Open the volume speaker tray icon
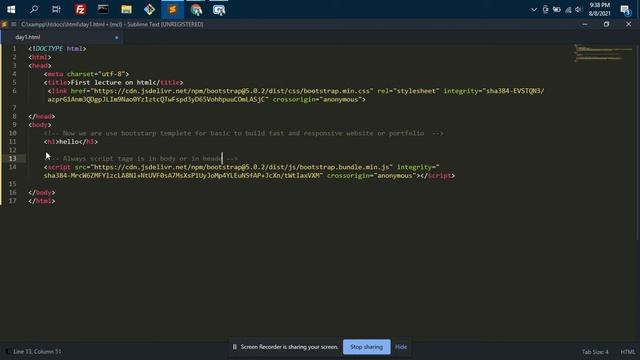The image size is (640, 360). tap(578, 9)
